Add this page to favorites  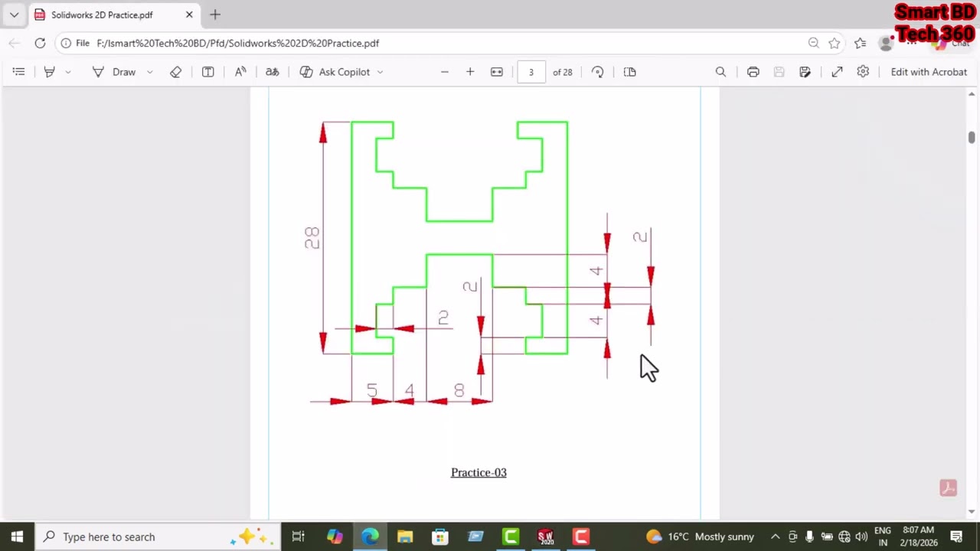pos(835,43)
